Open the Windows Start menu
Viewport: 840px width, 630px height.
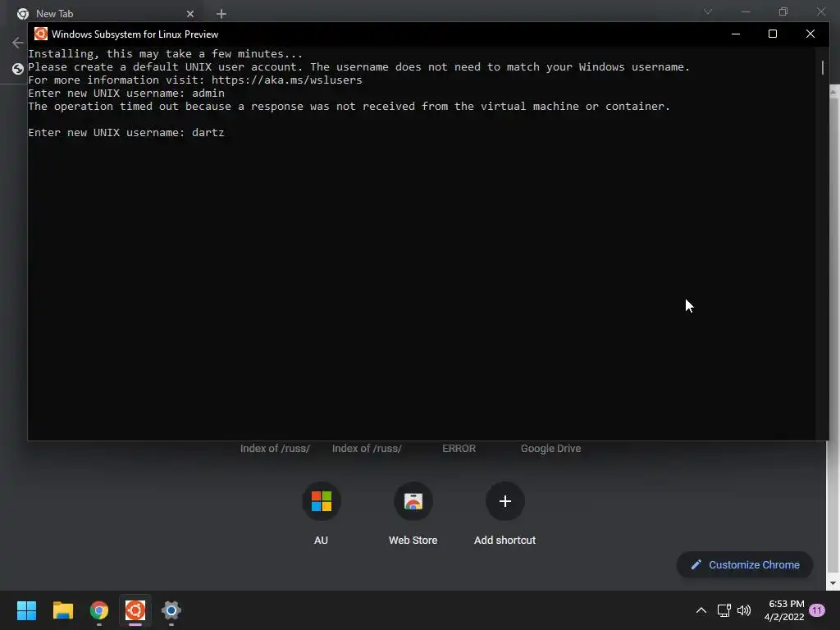[26, 610]
